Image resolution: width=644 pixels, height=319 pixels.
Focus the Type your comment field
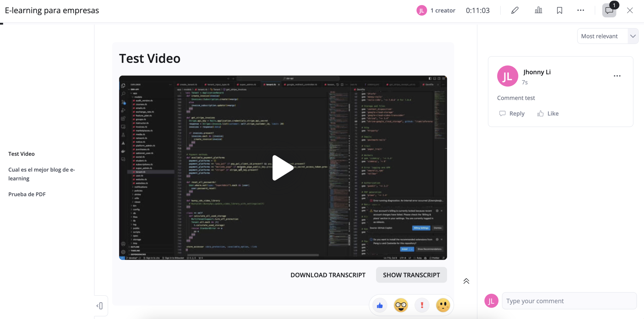click(569, 301)
